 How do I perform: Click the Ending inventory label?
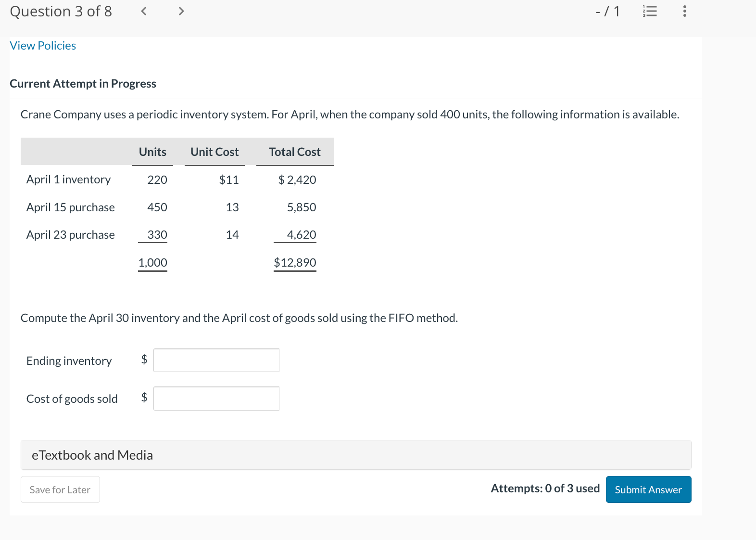coord(69,361)
